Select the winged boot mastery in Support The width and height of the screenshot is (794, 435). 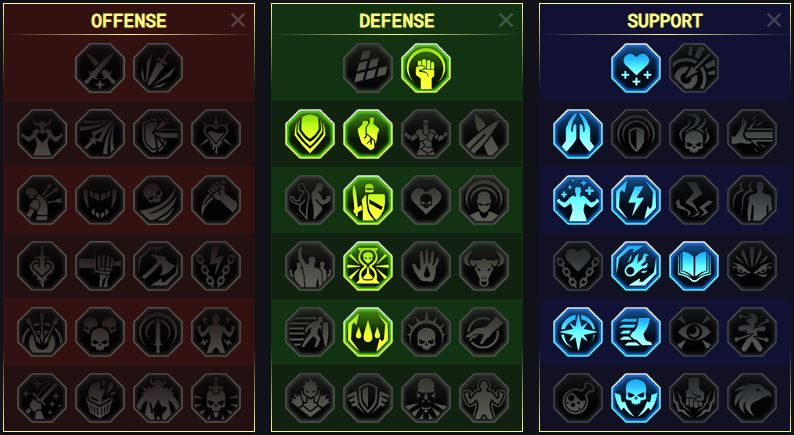coord(636,332)
